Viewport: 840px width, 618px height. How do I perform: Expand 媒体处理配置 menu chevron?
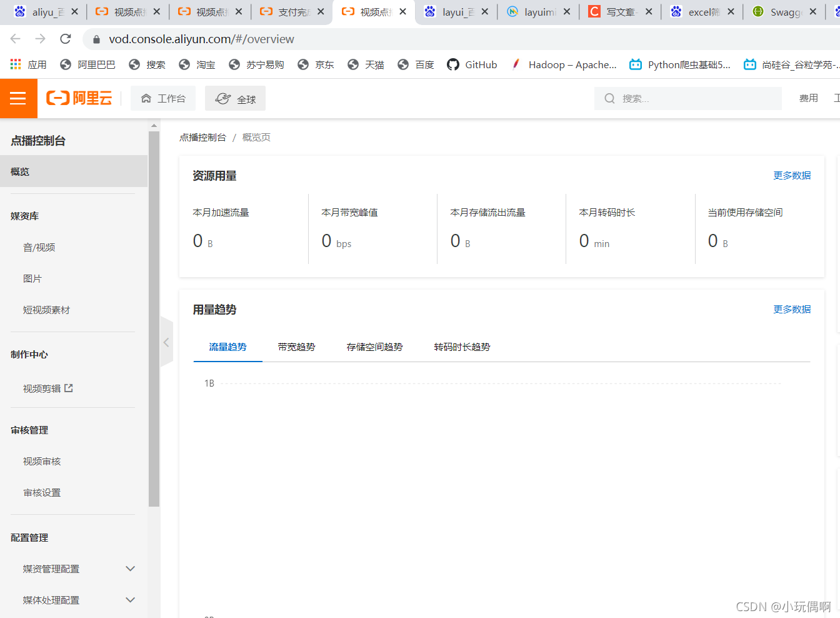[x=130, y=600]
